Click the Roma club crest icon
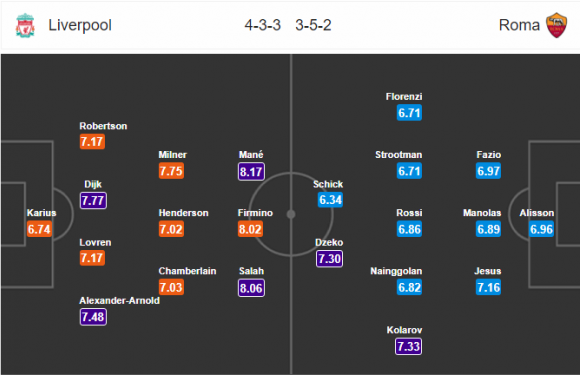 (x=556, y=25)
